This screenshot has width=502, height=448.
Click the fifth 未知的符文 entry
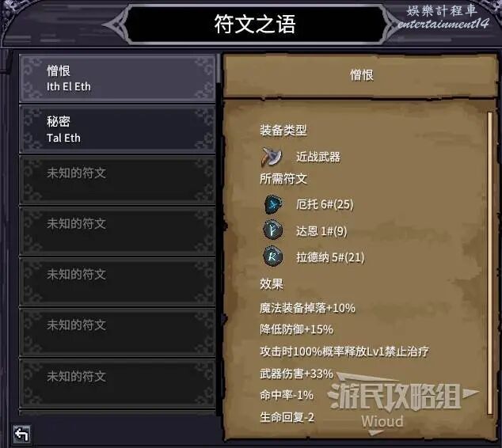point(117,383)
